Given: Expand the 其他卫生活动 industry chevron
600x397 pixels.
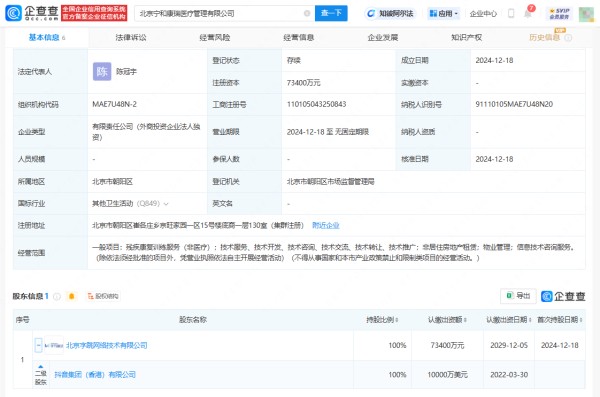Looking at the screenshot, I should click(x=166, y=204).
